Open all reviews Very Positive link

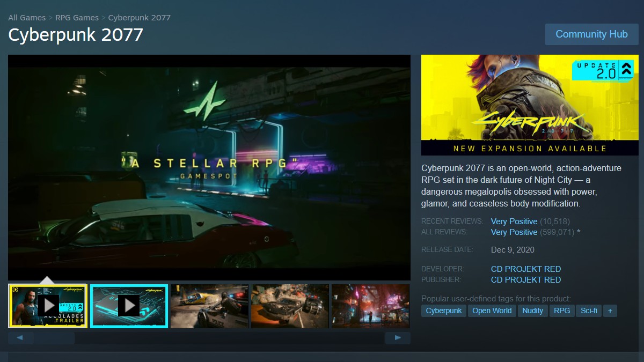[514, 232]
